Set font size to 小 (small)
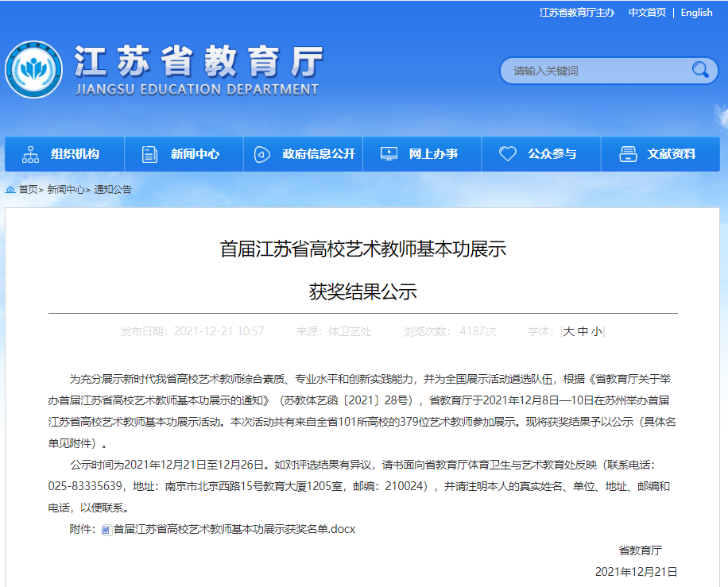This screenshot has height=587, width=728. coord(596,331)
